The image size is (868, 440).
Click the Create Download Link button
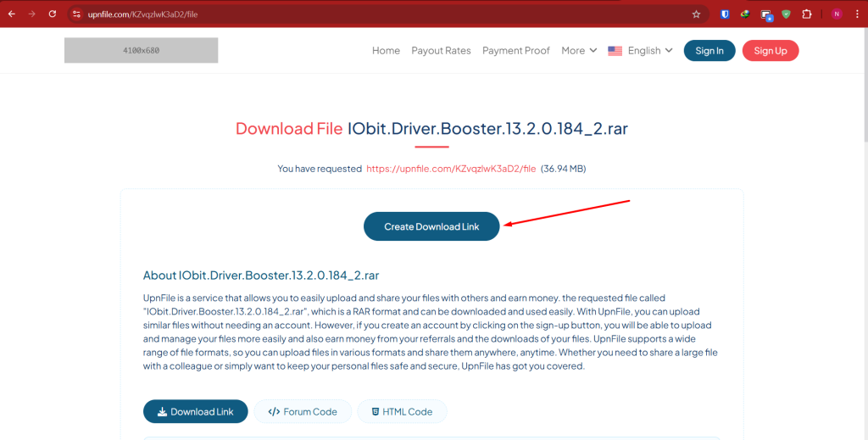point(431,226)
